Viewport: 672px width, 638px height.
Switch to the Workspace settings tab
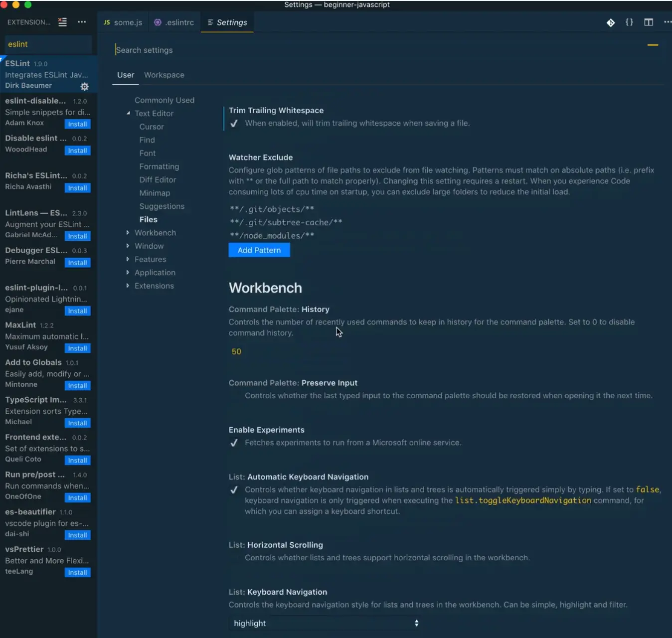[164, 75]
